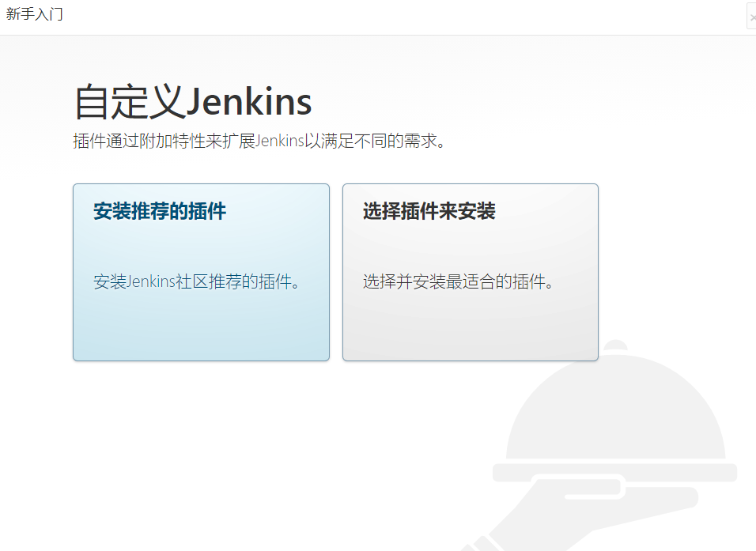Viewport: 756px width, 551px height.
Task: Click the 插件通过附加特性来扩展Jenkins subtitle text
Action: 259,141
